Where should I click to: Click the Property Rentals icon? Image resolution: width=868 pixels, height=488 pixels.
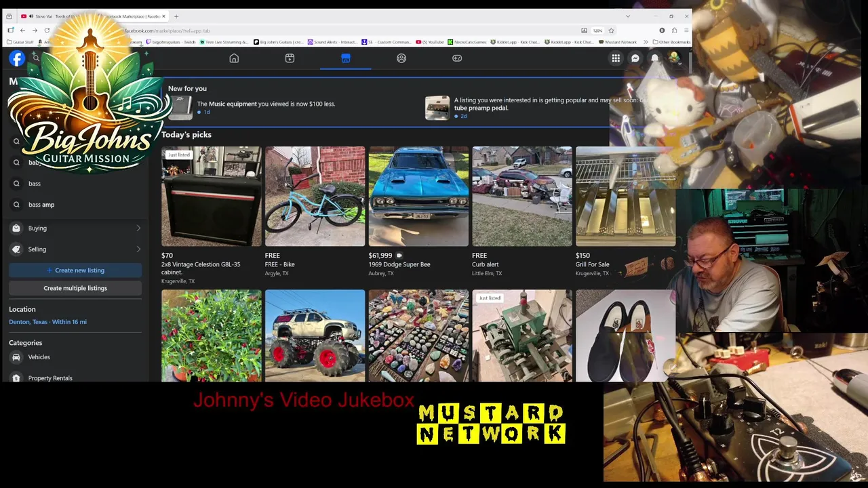coord(16,378)
